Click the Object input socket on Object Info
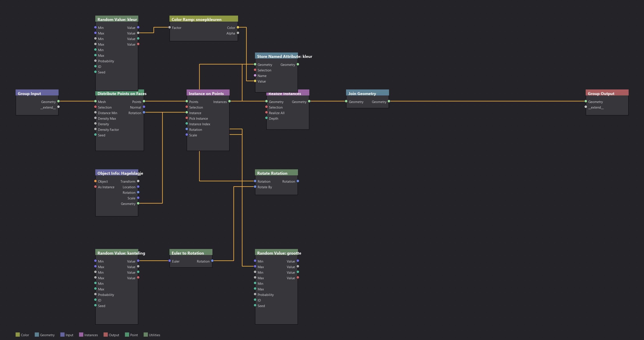Image resolution: width=644 pixels, height=340 pixels. 96,181
